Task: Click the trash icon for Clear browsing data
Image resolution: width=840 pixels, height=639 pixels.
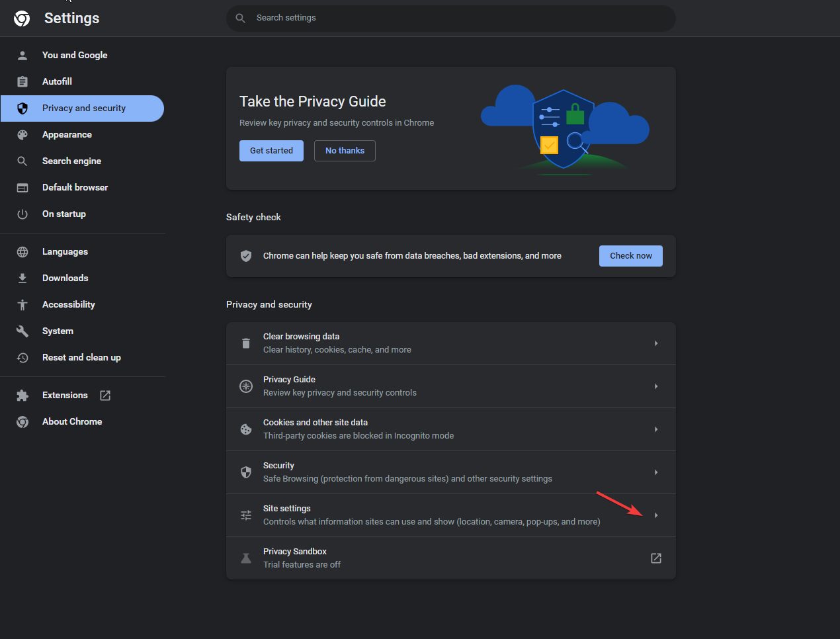Action: (246, 343)
